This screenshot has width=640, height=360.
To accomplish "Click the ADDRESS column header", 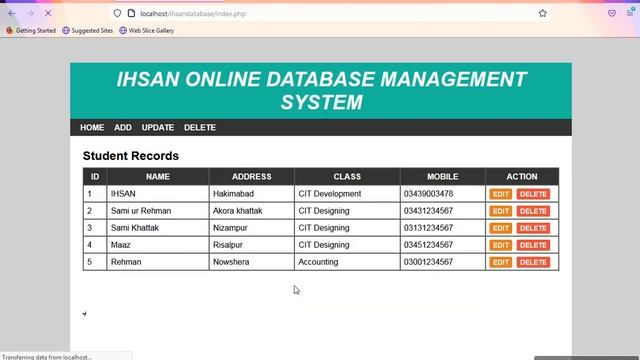I will point(251,177).
